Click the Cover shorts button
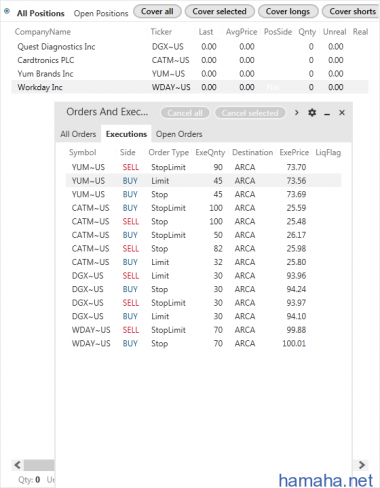This screenshot has width=380, height=488. click(x=351, y=11)
